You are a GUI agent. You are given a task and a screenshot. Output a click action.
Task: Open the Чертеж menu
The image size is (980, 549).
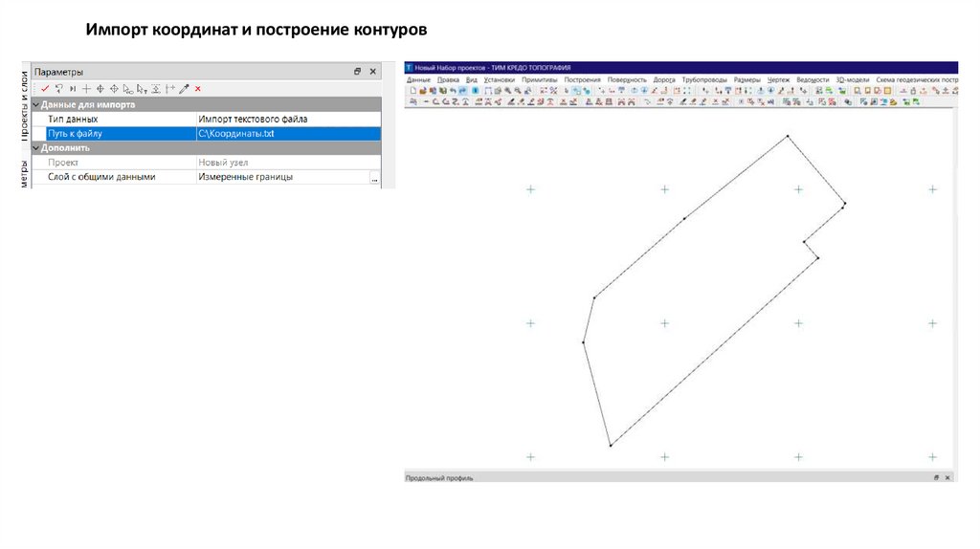click(x=778, y=80)
